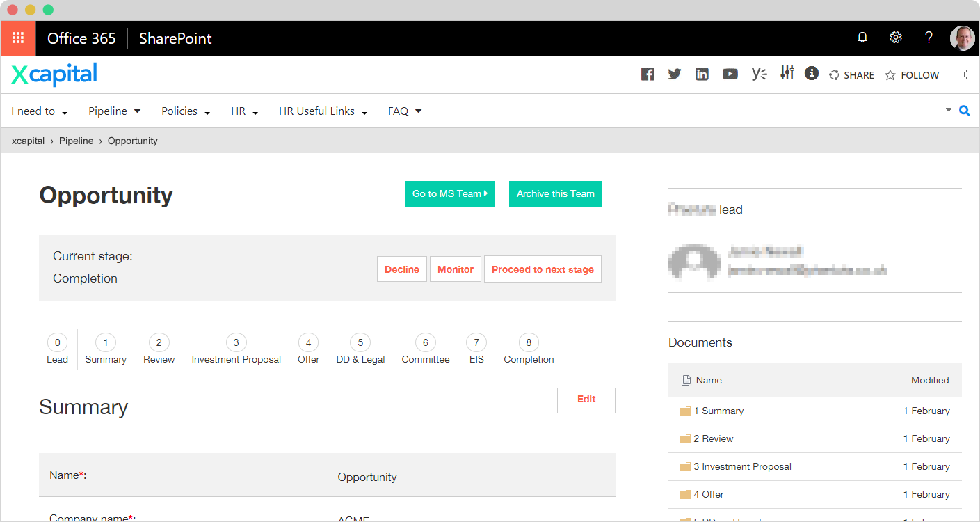Open the LinkedIn icon

pos(702,74)
